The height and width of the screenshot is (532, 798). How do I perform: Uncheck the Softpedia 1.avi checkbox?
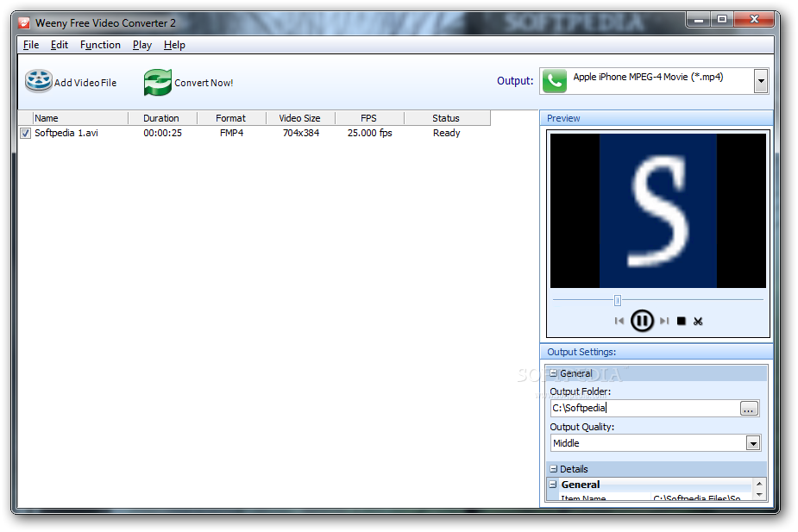(25, 134)
